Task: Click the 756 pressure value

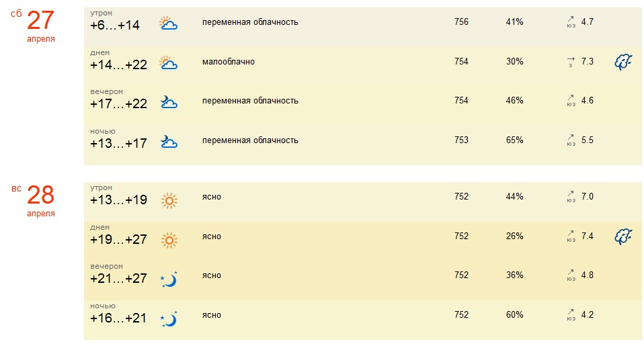Action: click(x=461, y=22)
